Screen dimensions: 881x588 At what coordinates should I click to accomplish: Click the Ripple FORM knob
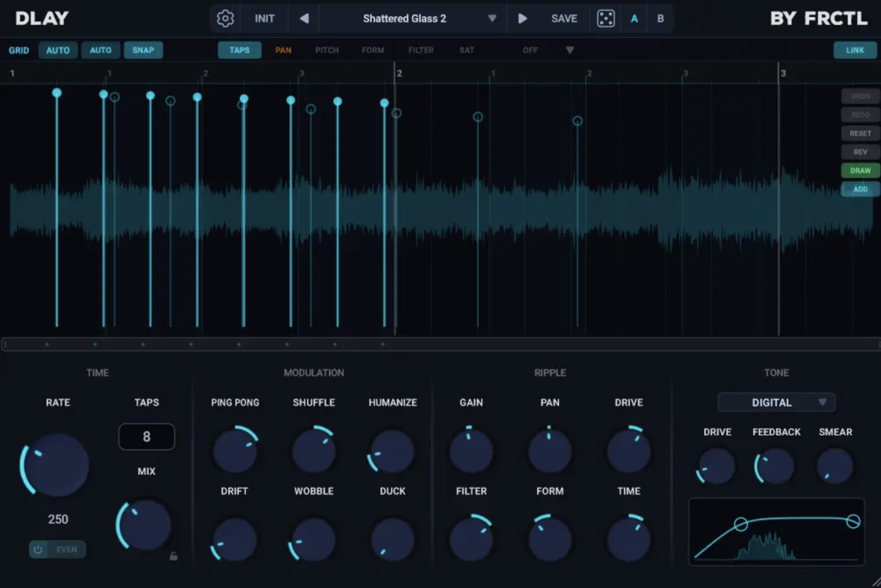pyautogui.click(x=550, y=539)
